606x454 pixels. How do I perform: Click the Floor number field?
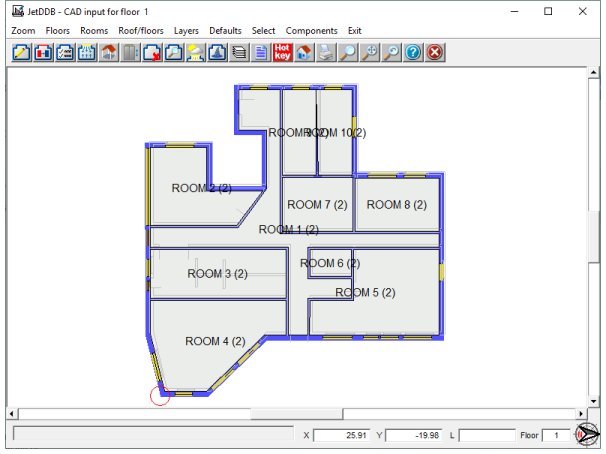coord(556,435)
